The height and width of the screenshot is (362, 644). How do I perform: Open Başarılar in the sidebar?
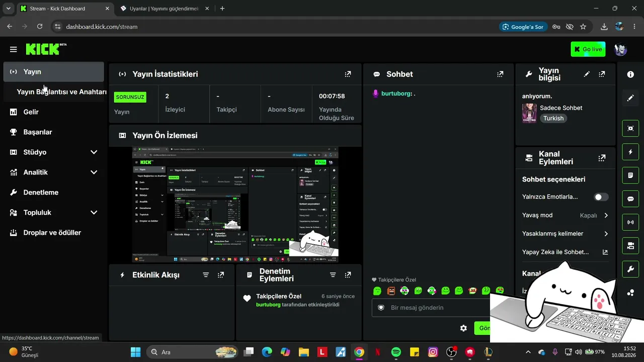coord(53,132)
